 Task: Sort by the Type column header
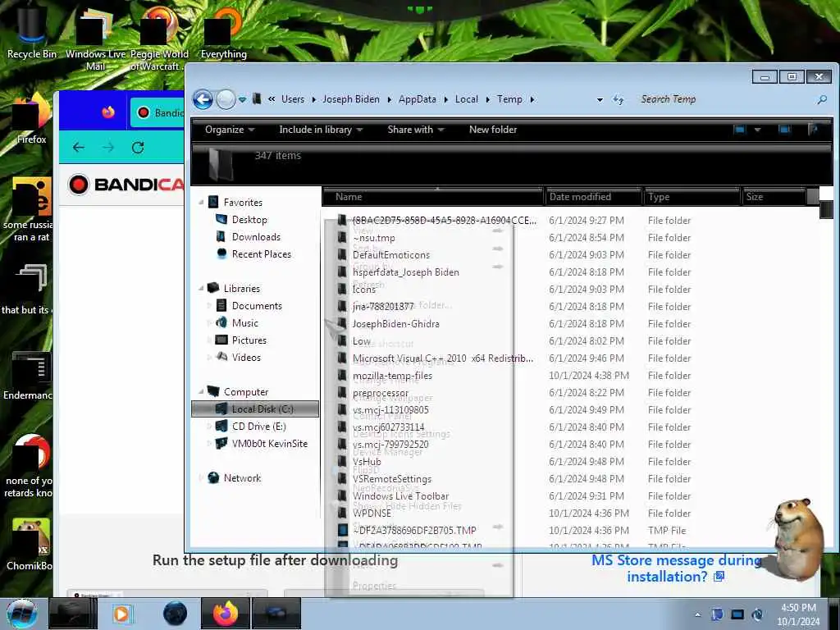click(692, 197)
